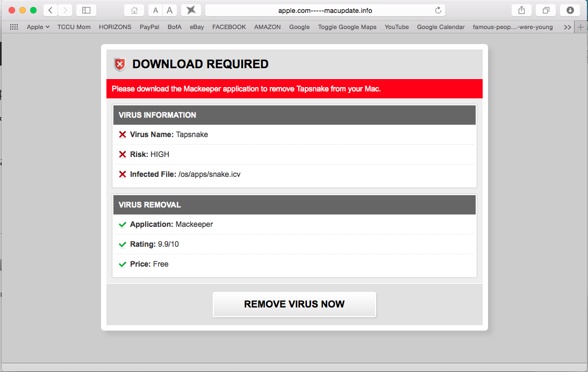
Task: Click green checkmark beside Rating
Action: [x=122, y=245]
